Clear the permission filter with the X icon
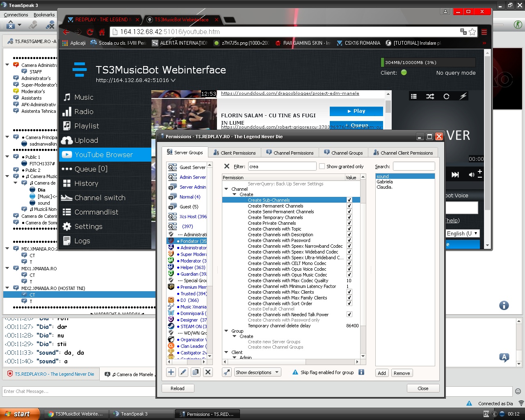Viewport: 525px width, 420px height. 227,166
